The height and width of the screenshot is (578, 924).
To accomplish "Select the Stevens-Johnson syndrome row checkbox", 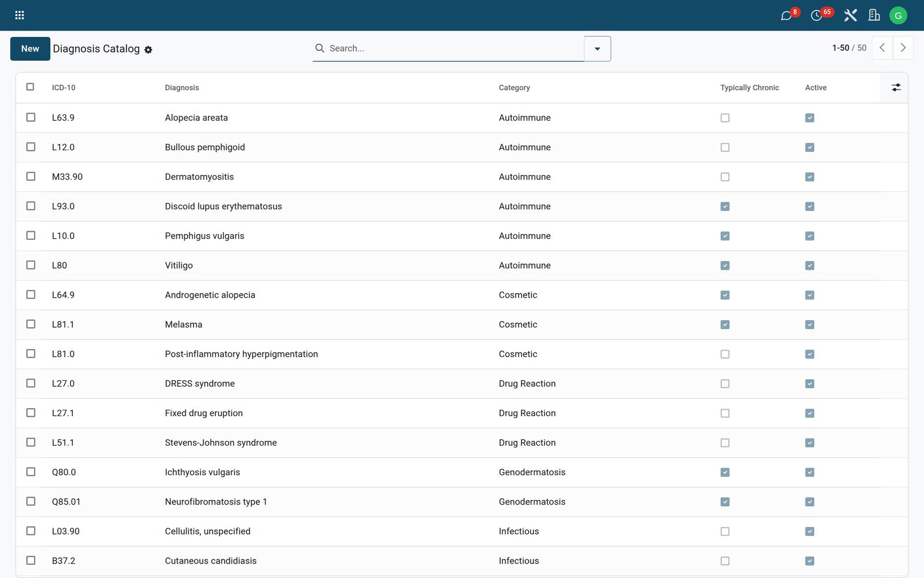I will (x=31, y=442).
